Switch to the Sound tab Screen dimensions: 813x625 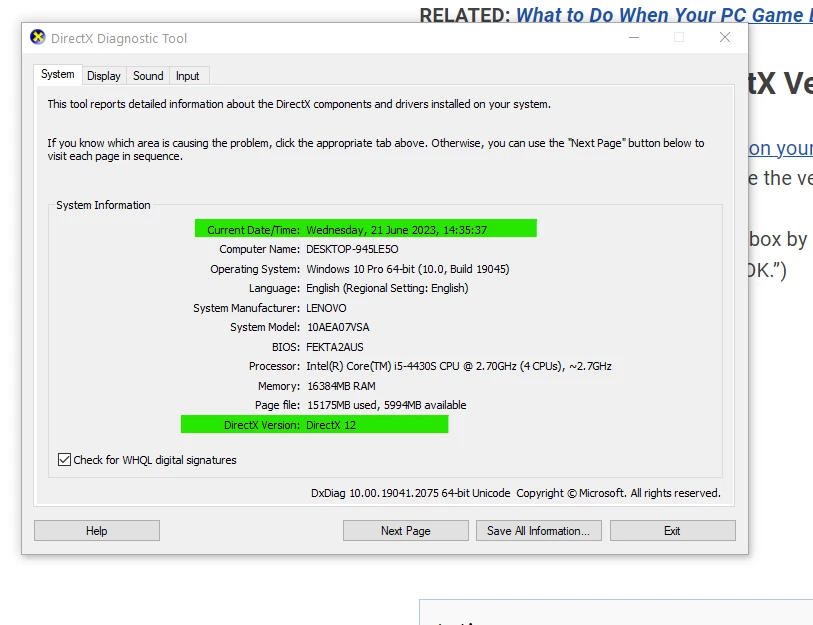tap(148, 76)
